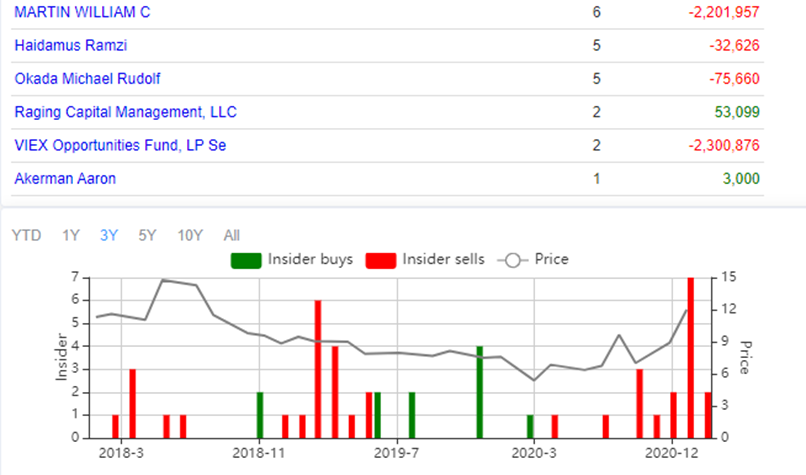
Task: Open Akerman Aaron insider link
Action: 65,179
